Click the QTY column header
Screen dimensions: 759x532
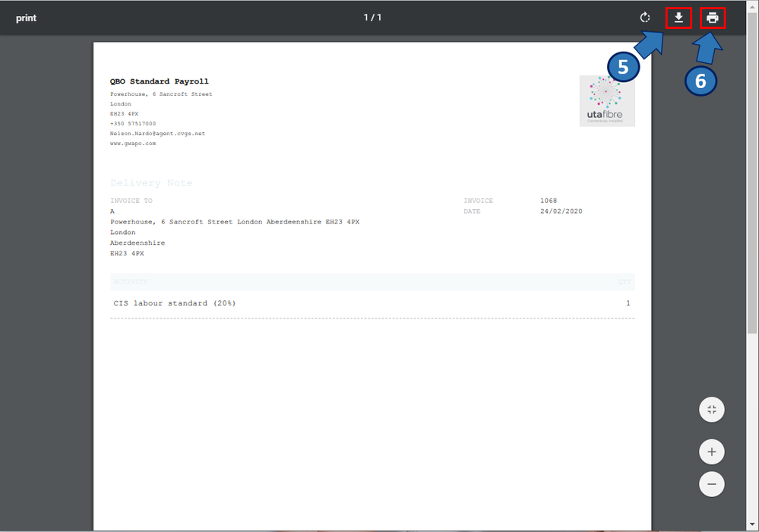point(624,282)
